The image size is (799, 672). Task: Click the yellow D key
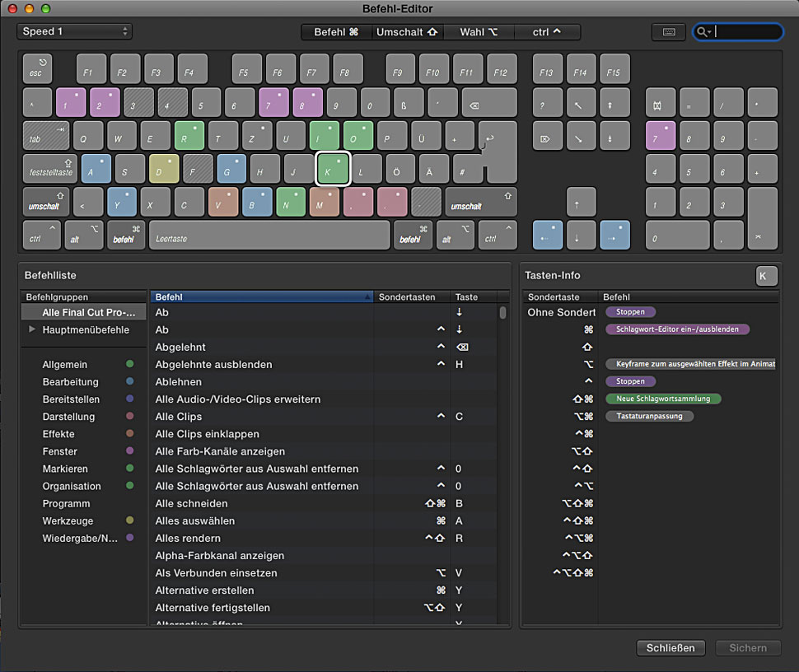pyautogui.click(x=164, y=169)
